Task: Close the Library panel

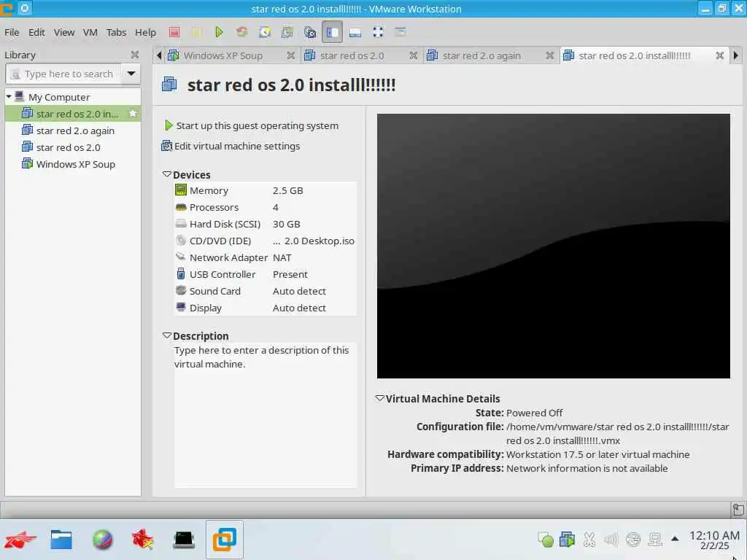Action: click(x=135, y=55)
